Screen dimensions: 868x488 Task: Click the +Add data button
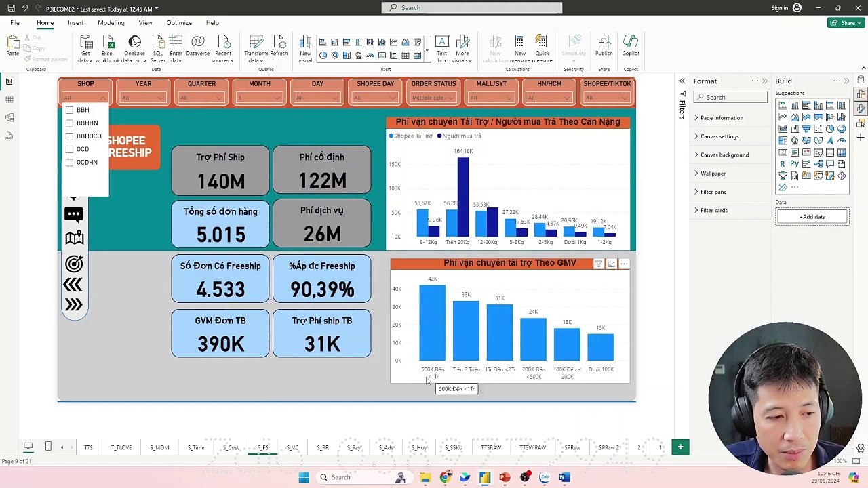point(812,217)
